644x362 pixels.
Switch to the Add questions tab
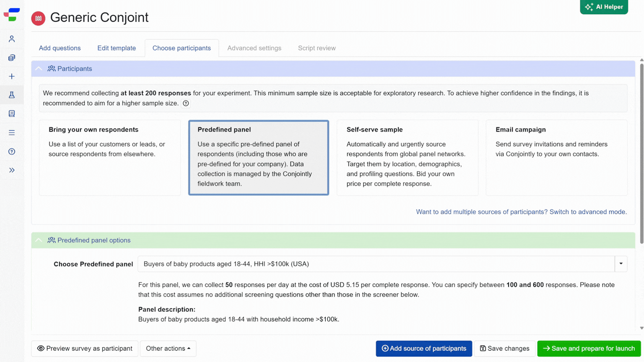60,48
